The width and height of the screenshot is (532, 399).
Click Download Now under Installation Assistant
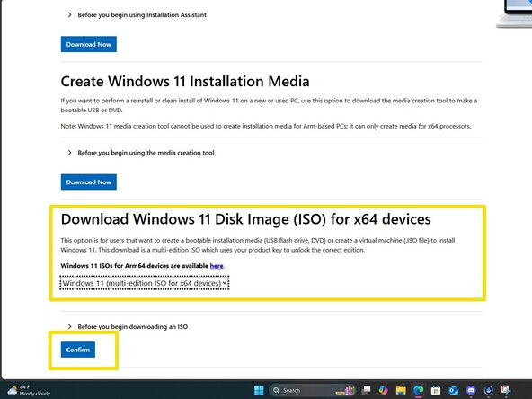(89, 44)
